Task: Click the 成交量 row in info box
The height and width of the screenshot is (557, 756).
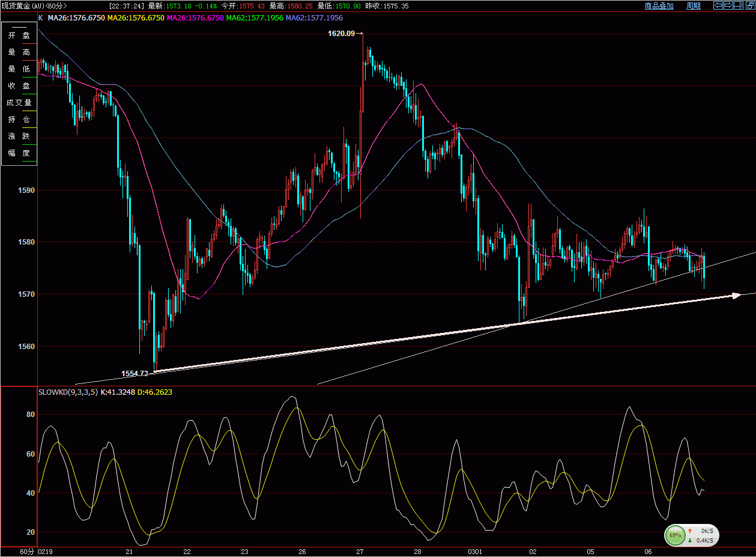Action: [19, 103]
